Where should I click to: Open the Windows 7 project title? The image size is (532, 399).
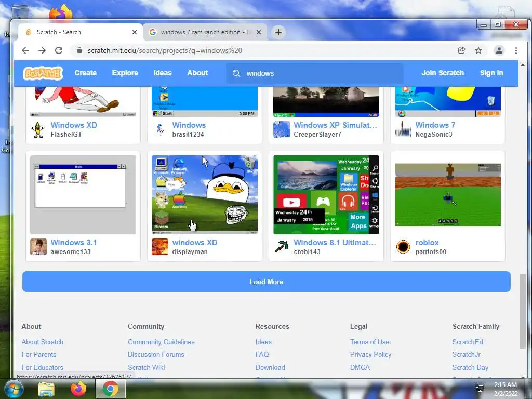click(x=435, y=125)
